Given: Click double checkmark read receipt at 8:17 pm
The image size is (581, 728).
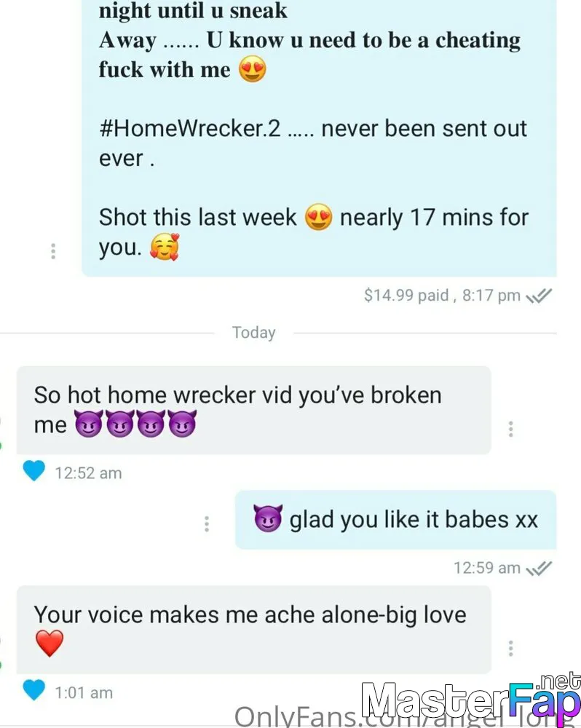Looking at the screenshot, I should point(539,296).
